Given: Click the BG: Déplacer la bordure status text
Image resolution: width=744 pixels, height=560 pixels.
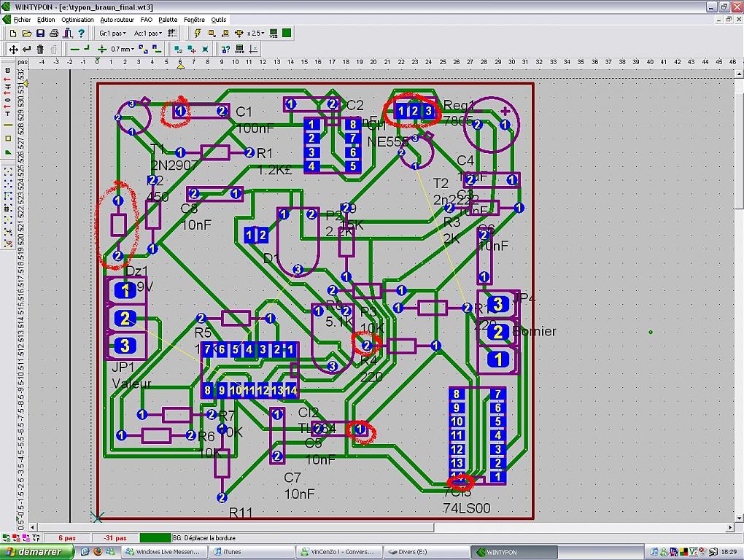Looking at the screenshot, I should [x=204, y=537].
